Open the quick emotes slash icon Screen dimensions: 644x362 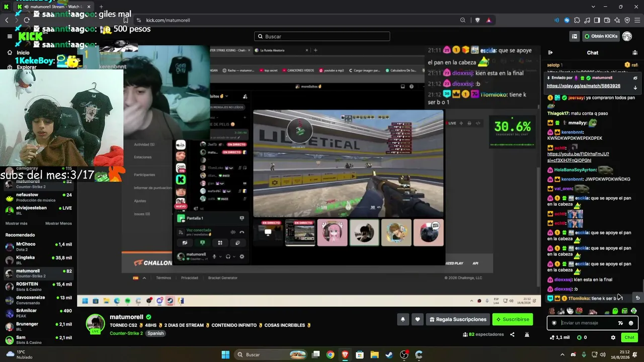[x=620, y=323]
